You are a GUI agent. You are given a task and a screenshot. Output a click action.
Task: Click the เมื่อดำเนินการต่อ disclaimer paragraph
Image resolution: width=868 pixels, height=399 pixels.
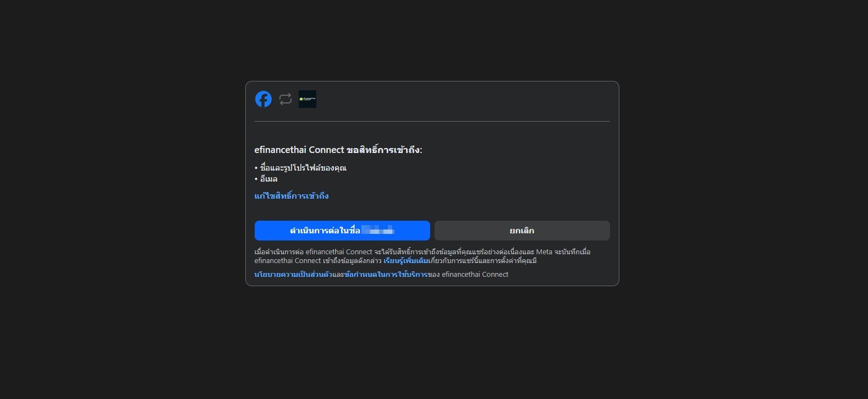point(422,256)
